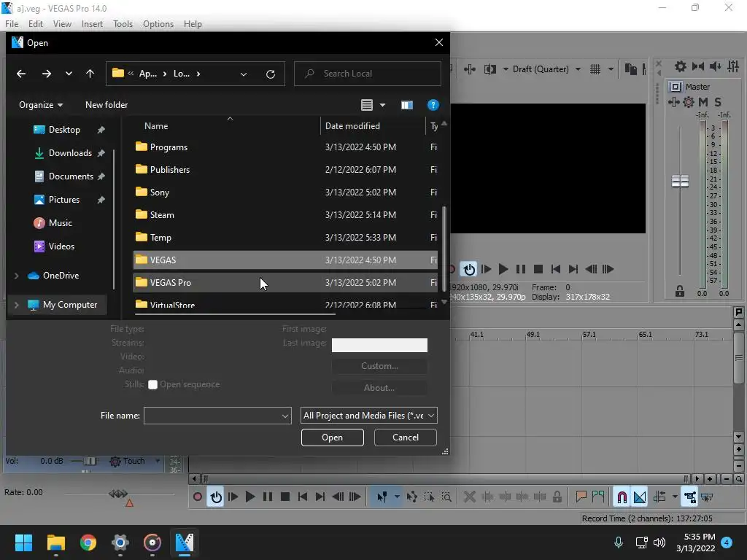Image resolution: width=747 pixels, height=560 pixels.
Task: Open the View menu
Action: click(62, 24)
